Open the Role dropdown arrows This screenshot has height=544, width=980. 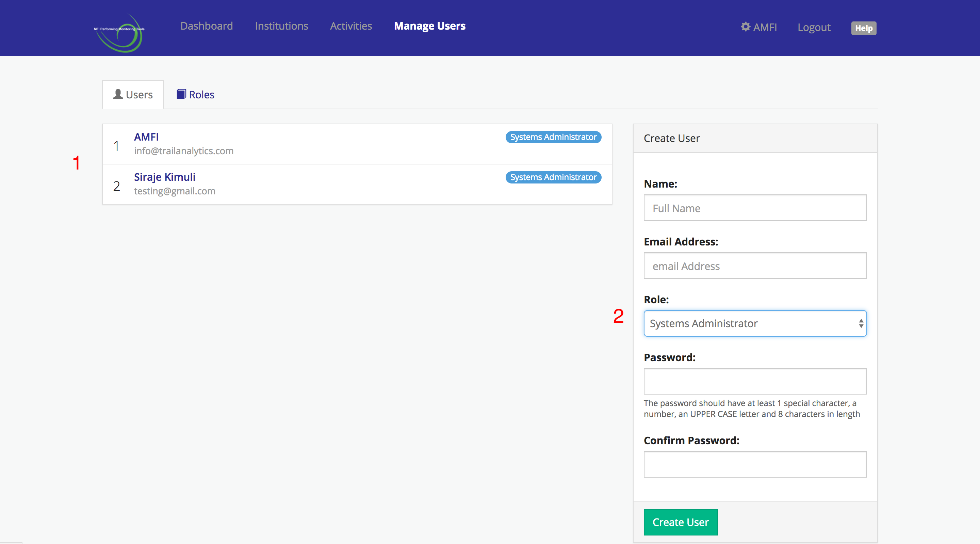click(861, 324)
